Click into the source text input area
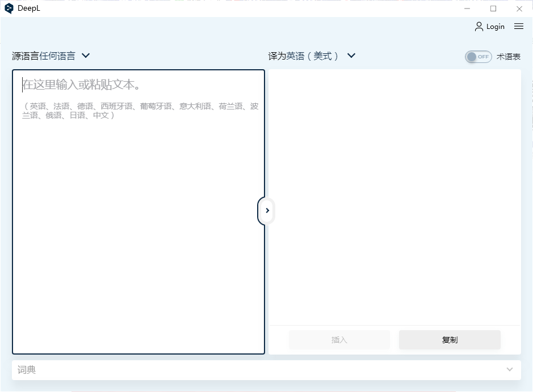Image resolution: width=533 pixels, height=392 pixels. coord(139,212)
